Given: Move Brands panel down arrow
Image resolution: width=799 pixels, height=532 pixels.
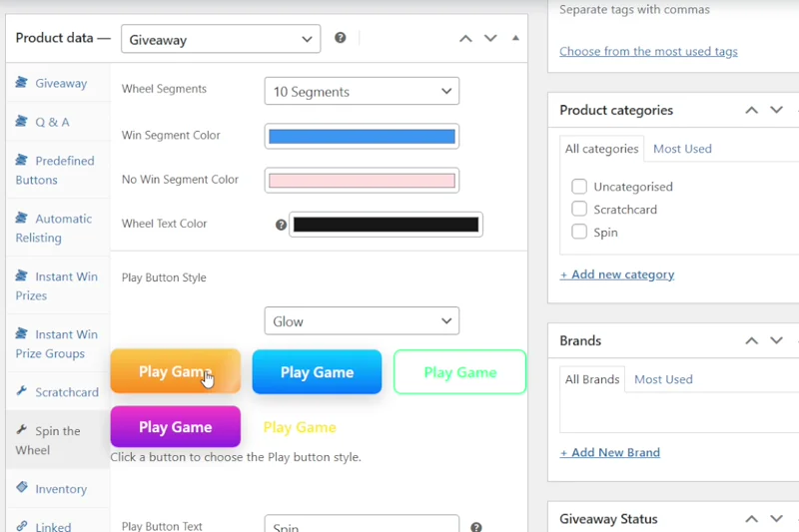Looking at the screenshot, I should tap(777, 340).
